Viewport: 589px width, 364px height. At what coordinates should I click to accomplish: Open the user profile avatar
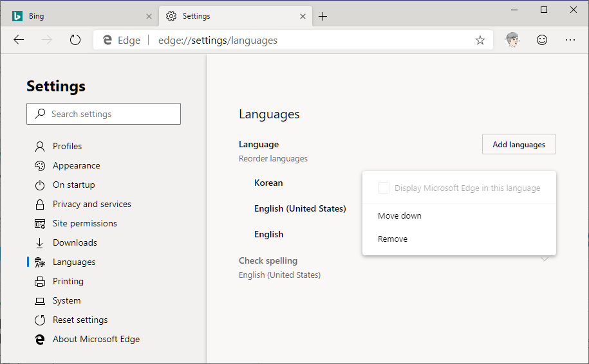click(512, 40)
